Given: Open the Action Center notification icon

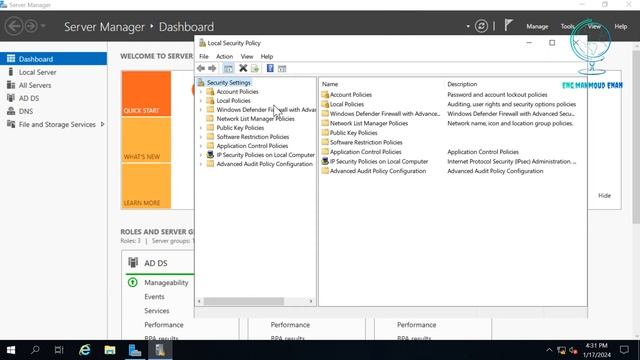Looking at the screenshot, I should click(x=624, y=350).
